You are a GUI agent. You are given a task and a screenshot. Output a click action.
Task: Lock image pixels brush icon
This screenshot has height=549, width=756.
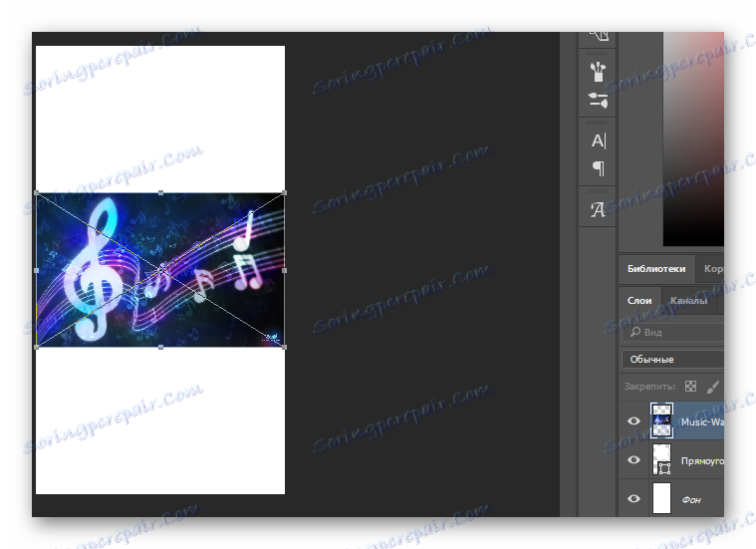click(x=713, y=386)
